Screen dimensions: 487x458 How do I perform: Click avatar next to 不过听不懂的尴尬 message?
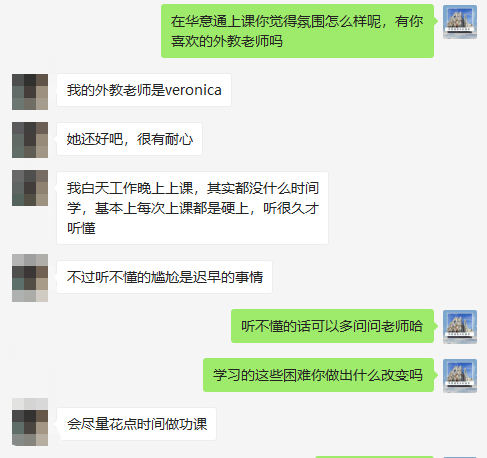click(x=30, y=278)
